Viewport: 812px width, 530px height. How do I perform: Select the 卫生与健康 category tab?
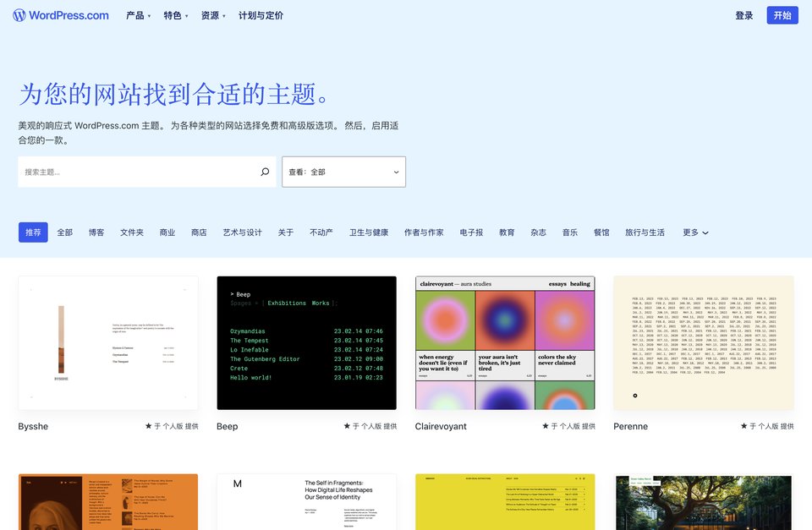[x=369, y=232]
